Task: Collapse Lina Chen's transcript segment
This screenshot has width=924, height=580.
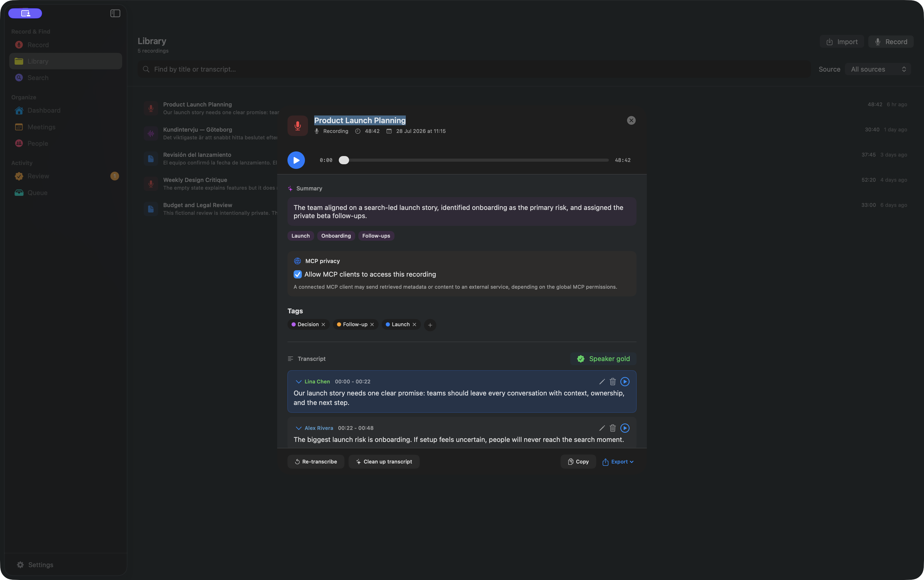Action: click(x=299, y=382)
